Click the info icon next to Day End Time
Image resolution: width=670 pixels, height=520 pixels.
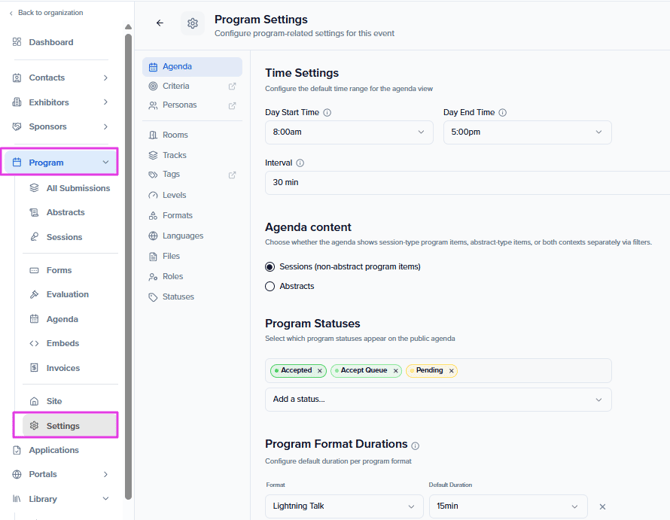pos(502,113)
